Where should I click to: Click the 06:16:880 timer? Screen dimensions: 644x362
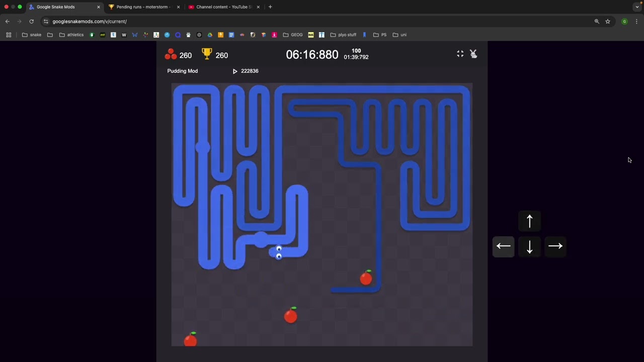click(312, 55)
